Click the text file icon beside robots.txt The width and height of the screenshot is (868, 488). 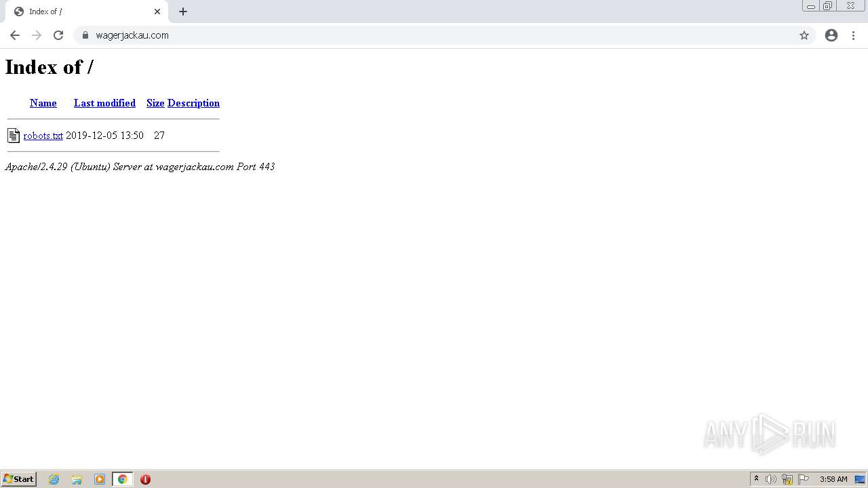pos(14,136)
